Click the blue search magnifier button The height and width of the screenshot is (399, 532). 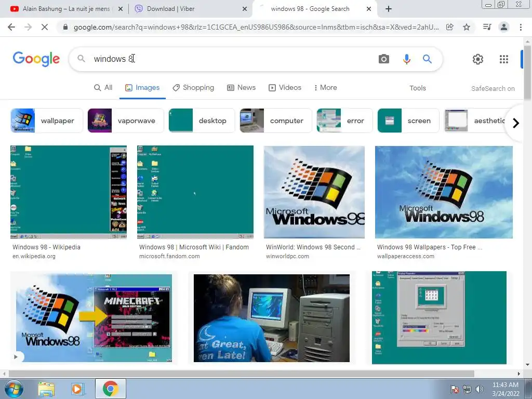[427, 59]
